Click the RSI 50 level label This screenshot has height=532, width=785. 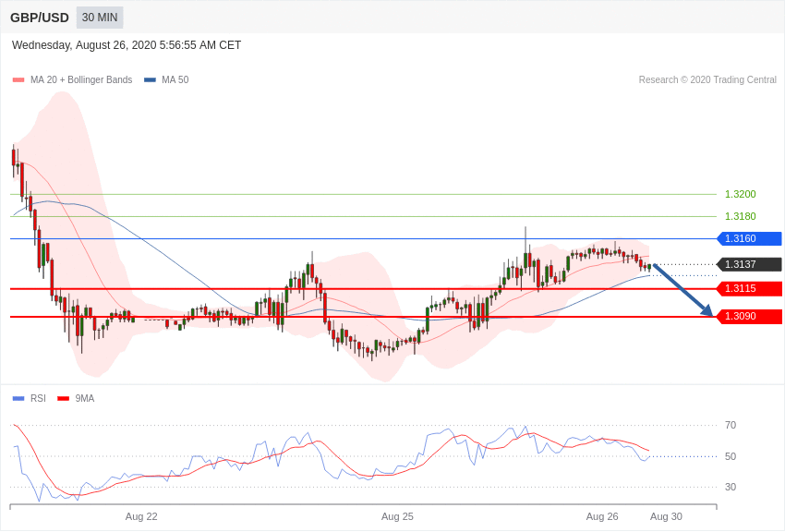(x=731, y=456)
